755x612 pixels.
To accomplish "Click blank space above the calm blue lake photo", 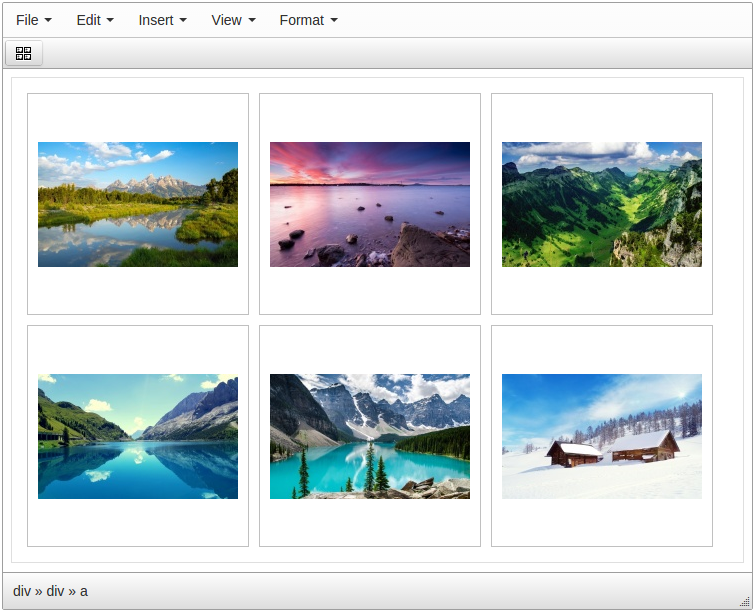I will coord(138,350).
